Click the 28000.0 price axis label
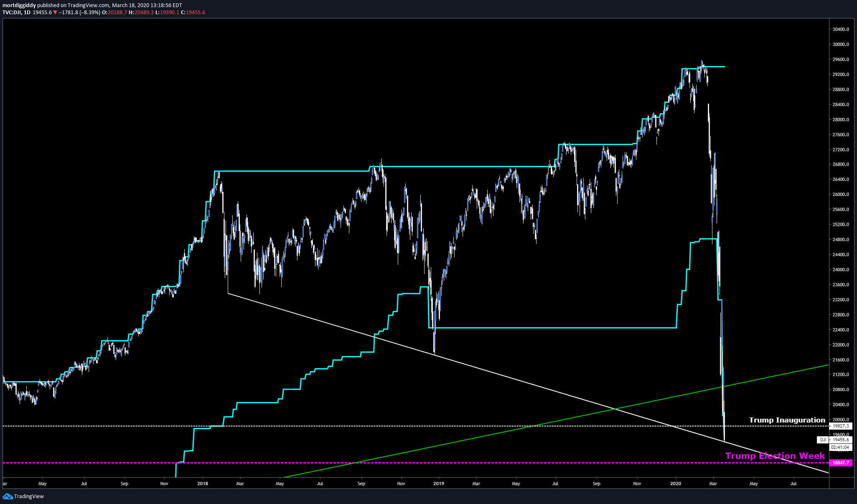857x504 pixels. (841, 120)
